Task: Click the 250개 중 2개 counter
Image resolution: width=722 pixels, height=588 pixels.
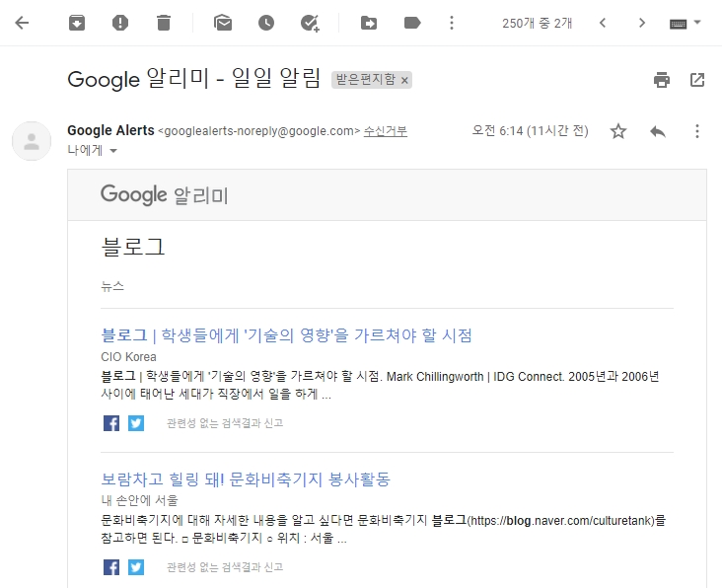Action: (537, 23)
